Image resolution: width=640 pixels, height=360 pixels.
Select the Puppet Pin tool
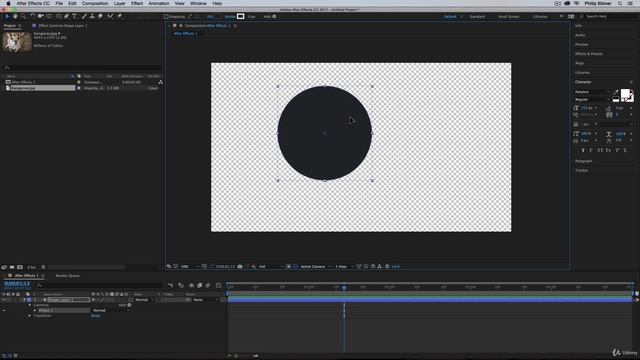tap(120, 16)
